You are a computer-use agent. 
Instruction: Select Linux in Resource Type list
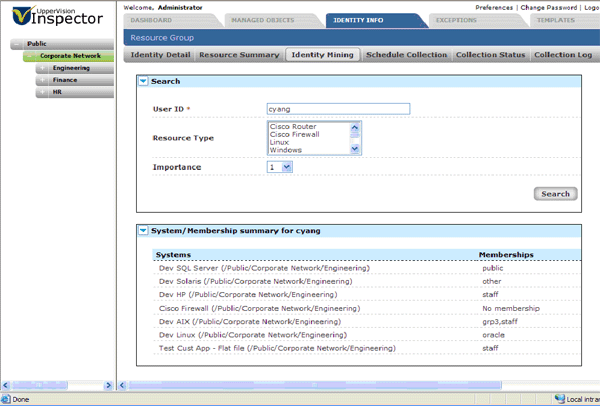pos(279,142)
